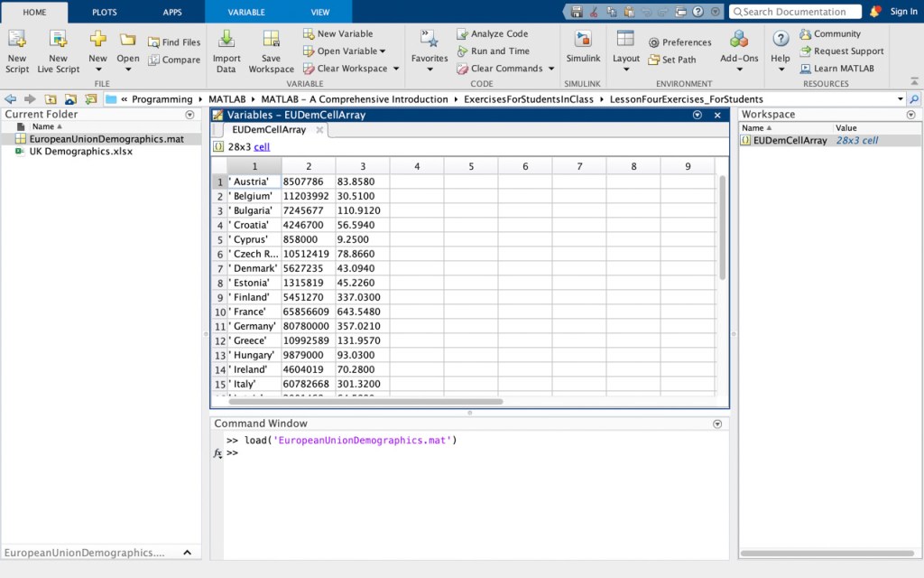The width and height of the screenshot is (924, 578).
Task: Click the vertical scrollbar in Variables editor
Action: tap(723, 228)
